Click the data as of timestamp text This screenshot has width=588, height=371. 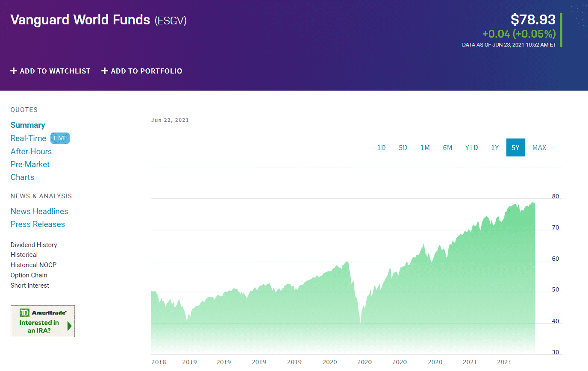pyautogui.click(x=509, y=44)
